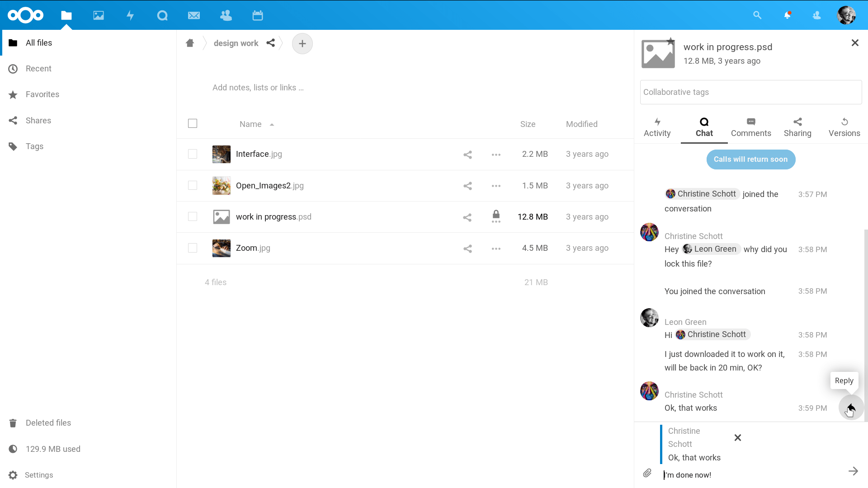Click the Collaborative tags input field

point(750,92)
